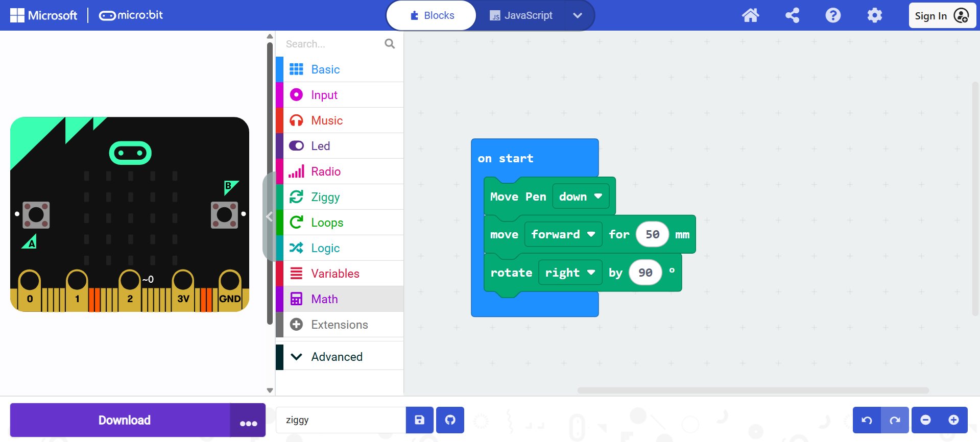Open the Settings gear menu
Screen dimensions: 980x442
874,15
